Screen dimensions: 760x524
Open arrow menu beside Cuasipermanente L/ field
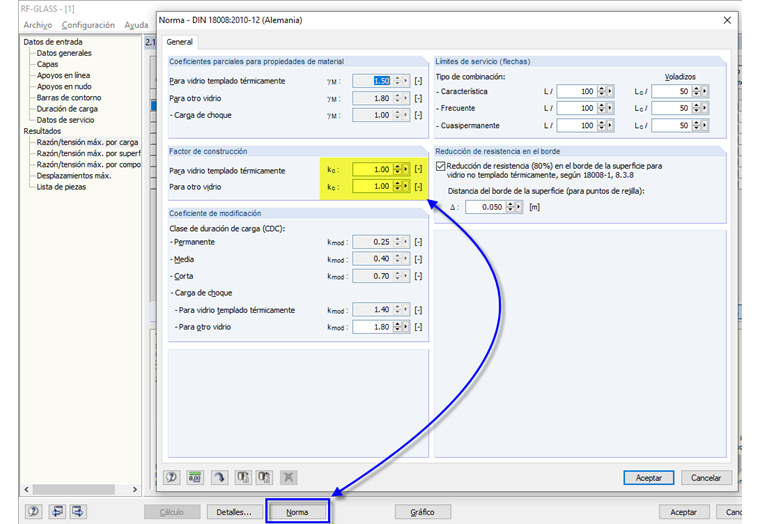[x=610, y=126]
